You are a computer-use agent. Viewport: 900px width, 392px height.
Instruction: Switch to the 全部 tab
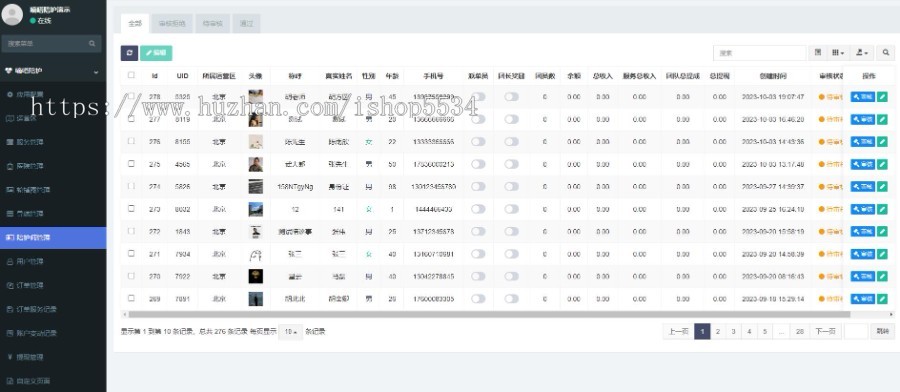pyautogui.click(x=135, y=24)
